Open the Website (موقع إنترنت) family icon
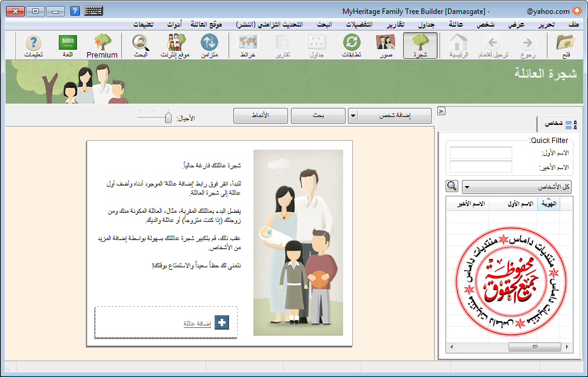 pos(175,45)
